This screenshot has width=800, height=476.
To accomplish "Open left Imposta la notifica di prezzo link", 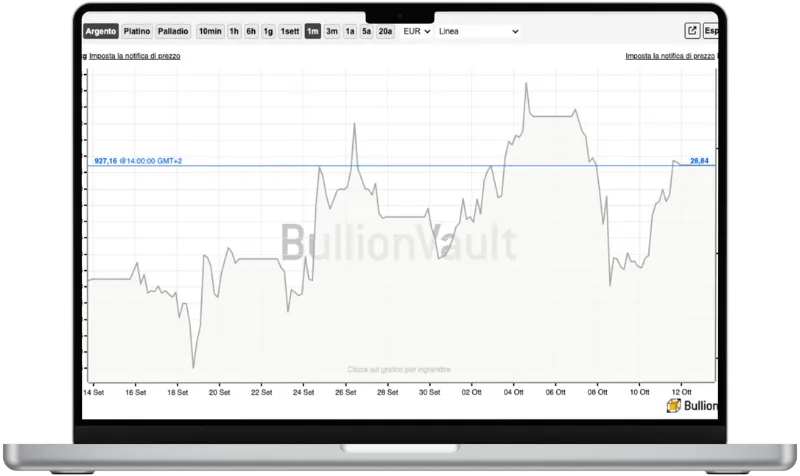I will coord(135,56).
